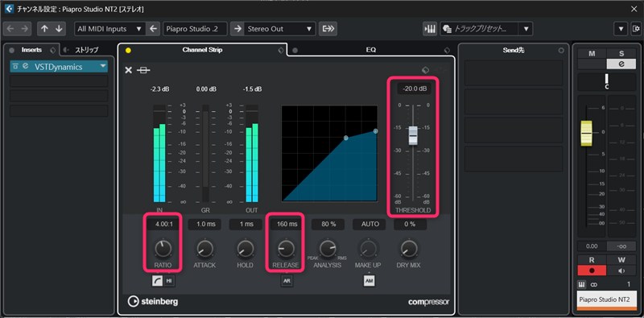The width and height of the screenshot is (644, 318).
Task: Select the Channel Strip tab
Action: [202, 50]
